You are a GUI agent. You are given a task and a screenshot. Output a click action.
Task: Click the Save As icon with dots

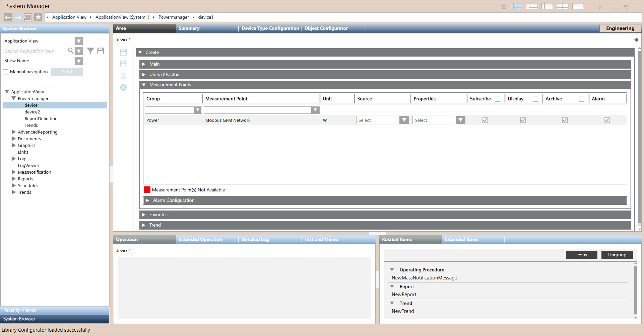pos(123,64)
